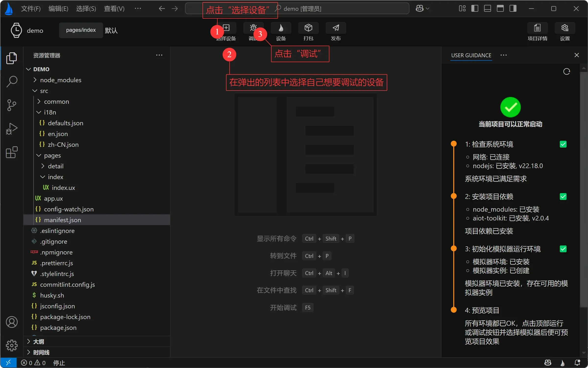Open the 文件(F) menu
588x368 pixels.
pos(31,9)
